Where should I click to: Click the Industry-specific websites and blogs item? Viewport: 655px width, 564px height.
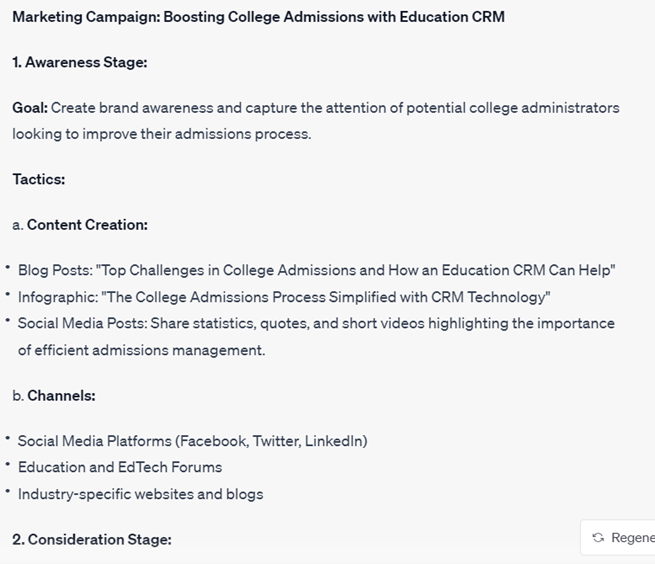(140, 493)
